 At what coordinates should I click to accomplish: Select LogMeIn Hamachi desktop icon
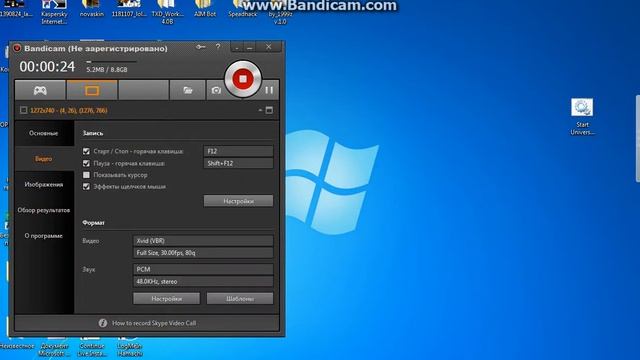pos(129,346)
